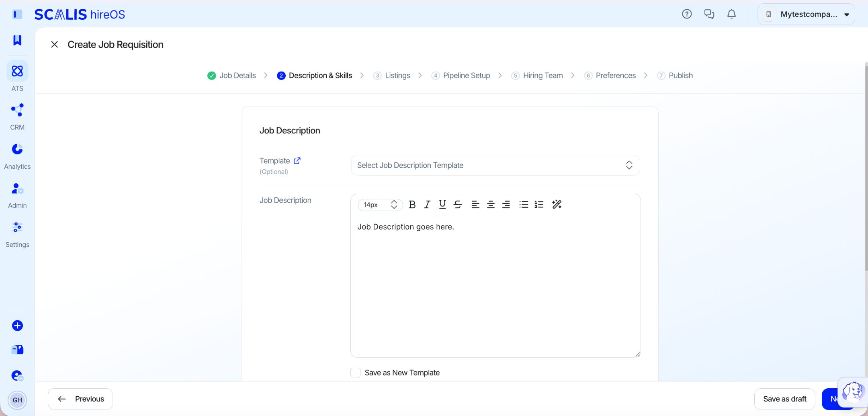Image resolution: width=868 pixels, height=416 pixels.
Task: Apply strikethrough formatting
Action: pos(458,205)
